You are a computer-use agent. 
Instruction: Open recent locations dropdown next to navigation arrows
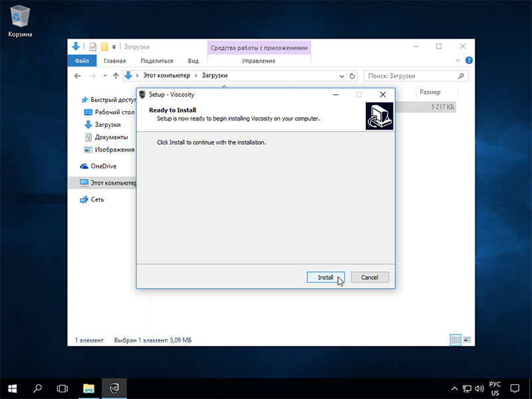(x=105, y=76)
